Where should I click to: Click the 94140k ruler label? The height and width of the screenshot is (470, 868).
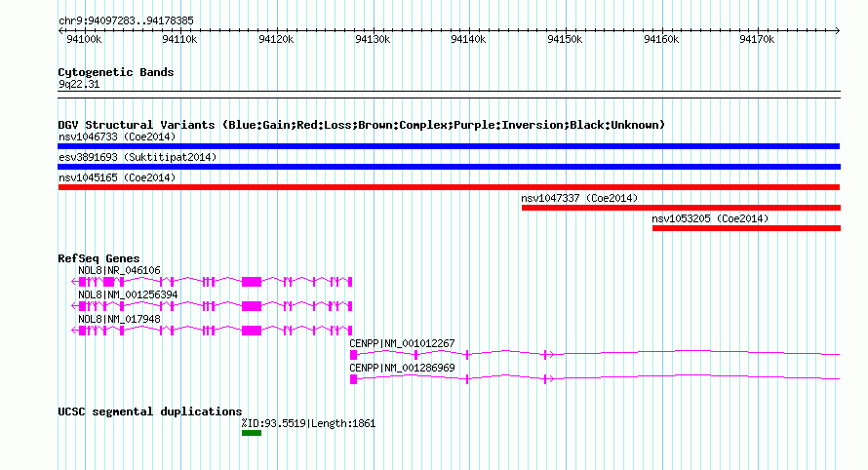click(468, 39)
